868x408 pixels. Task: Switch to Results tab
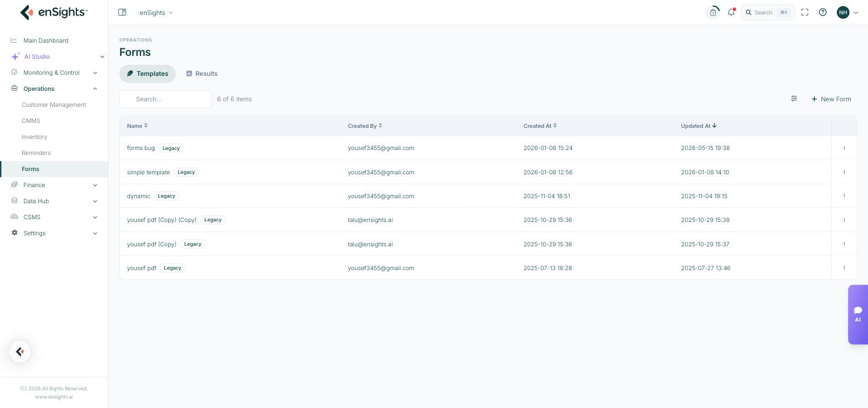click(201, 74)
